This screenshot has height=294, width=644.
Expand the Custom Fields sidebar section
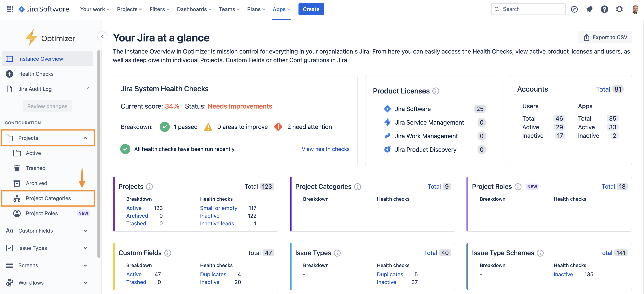(85, 231)
